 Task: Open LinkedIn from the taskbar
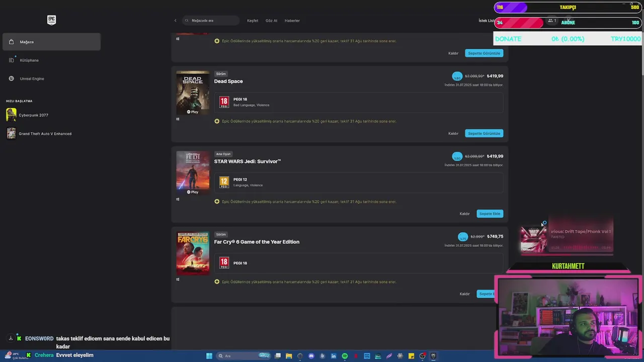click(x=334, y=356)
